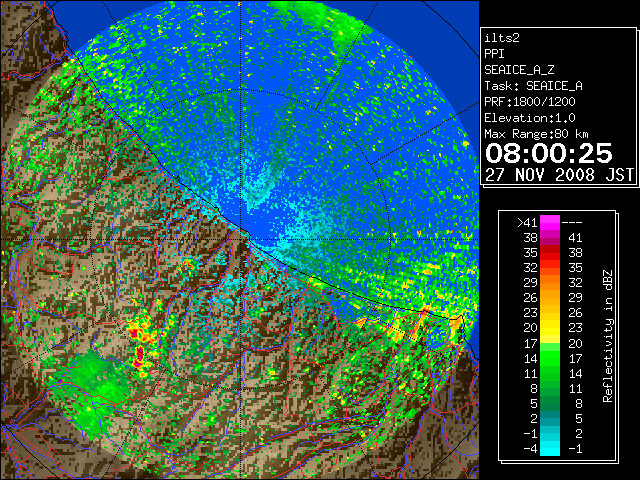Pick the yellow band of the color bar

[550, 329]
